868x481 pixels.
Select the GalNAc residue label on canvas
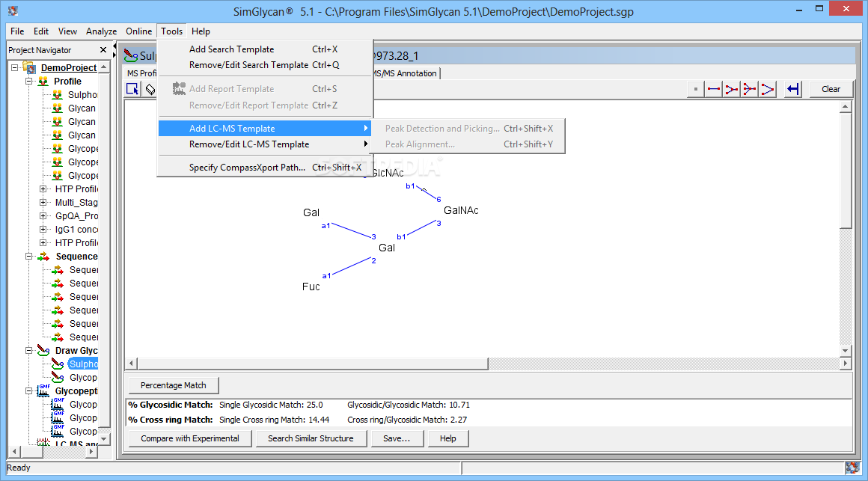point(461,210)
